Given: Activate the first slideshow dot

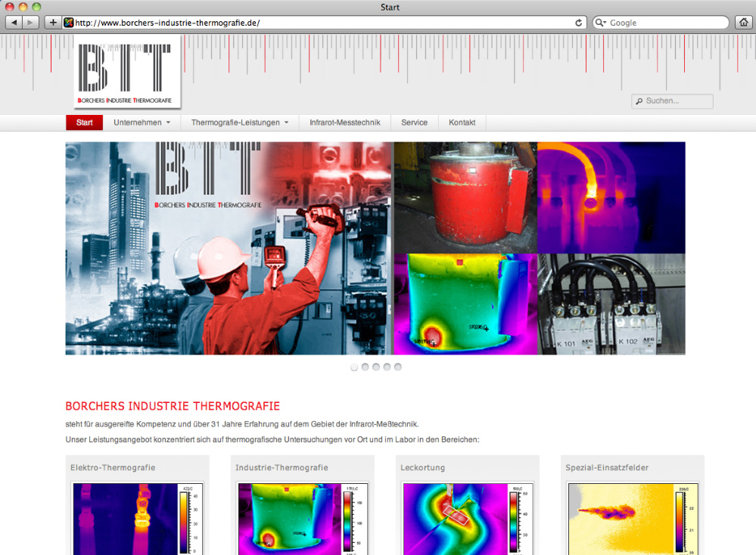Looking at the screenshot, I should [354, 367].
